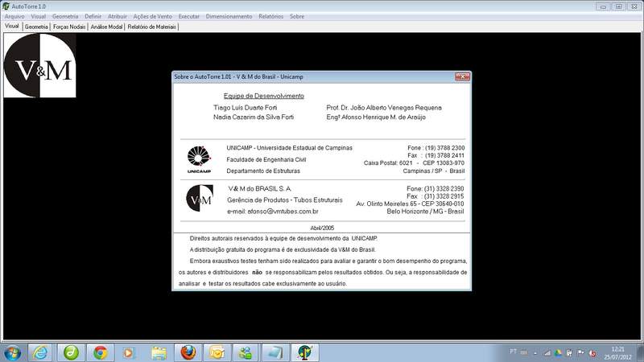
Task: Click the Abril/2005 date text
Action: (322, 228)
